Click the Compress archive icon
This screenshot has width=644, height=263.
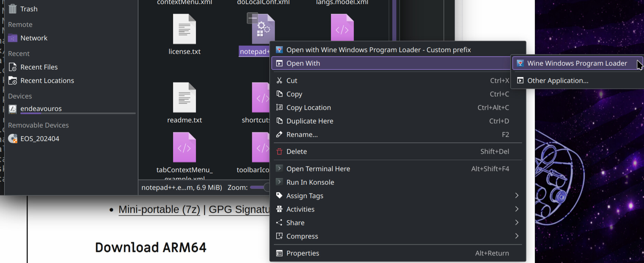[x=279, y=236]
